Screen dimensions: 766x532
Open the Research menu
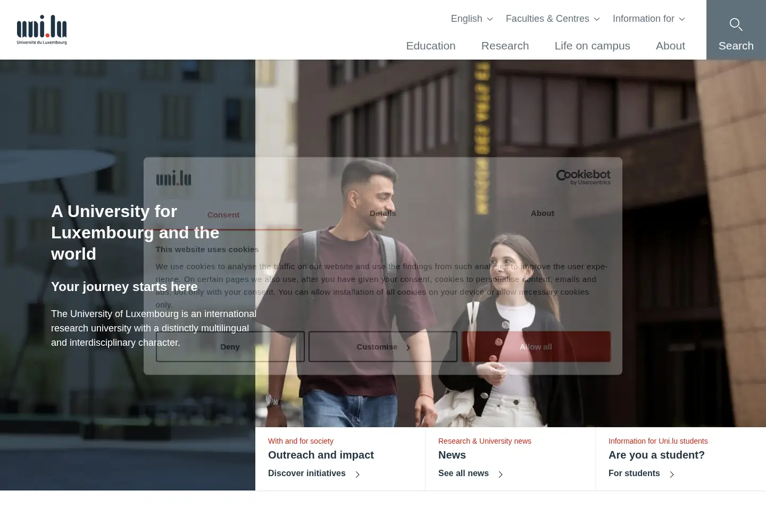[x=505, y=46]
